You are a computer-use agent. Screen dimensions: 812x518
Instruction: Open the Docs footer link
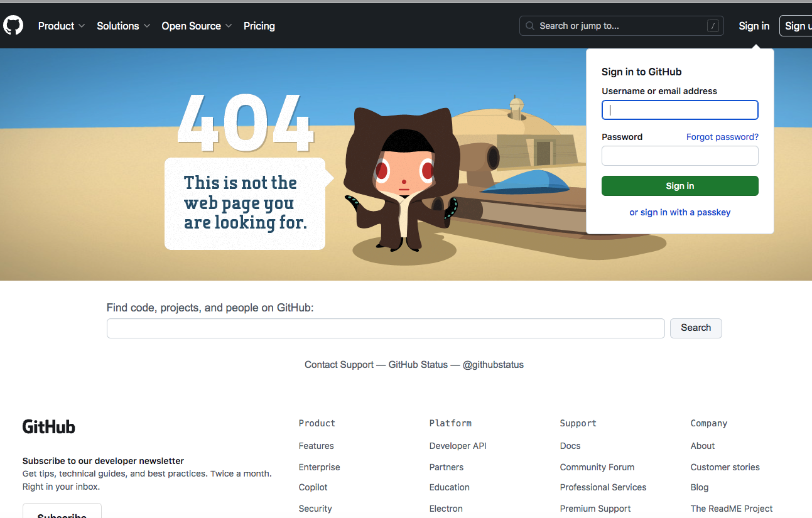tap(570, 446)
